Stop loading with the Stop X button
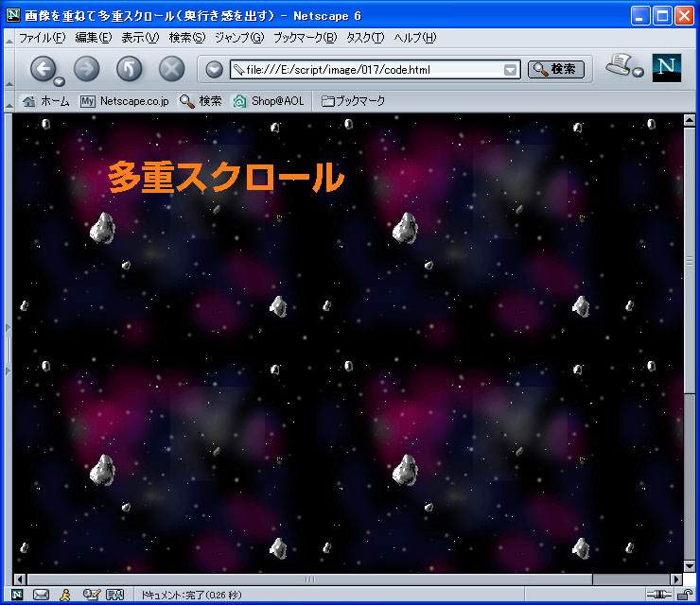 (172, 69)
